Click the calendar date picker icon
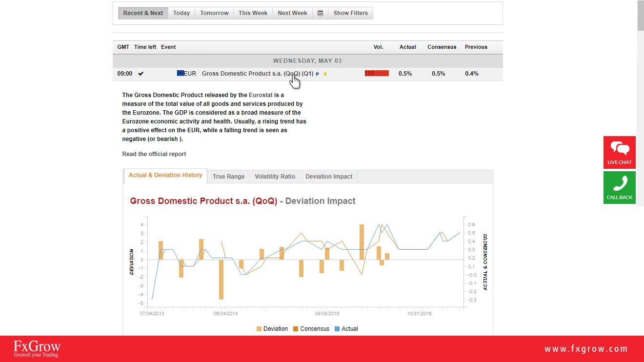Screen dimensions: 644x362 click(x=320, y=13)
